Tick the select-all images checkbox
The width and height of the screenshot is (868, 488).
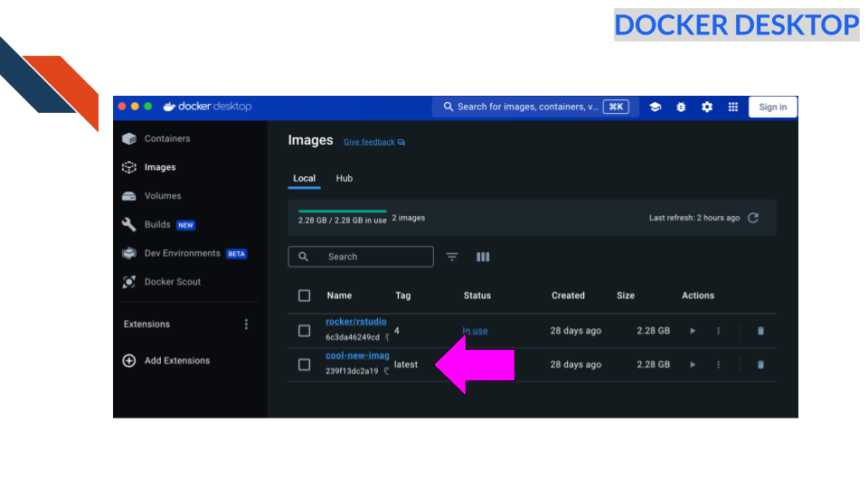[x=304, y=296]
